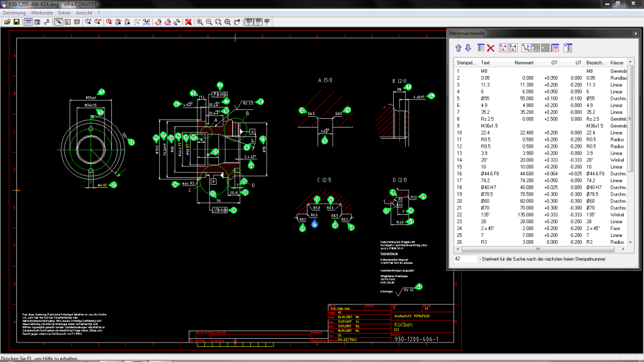Screen dimensions: 644x362
Task: Click the table scroll-down arrow
Action: [x=630, y=242]
